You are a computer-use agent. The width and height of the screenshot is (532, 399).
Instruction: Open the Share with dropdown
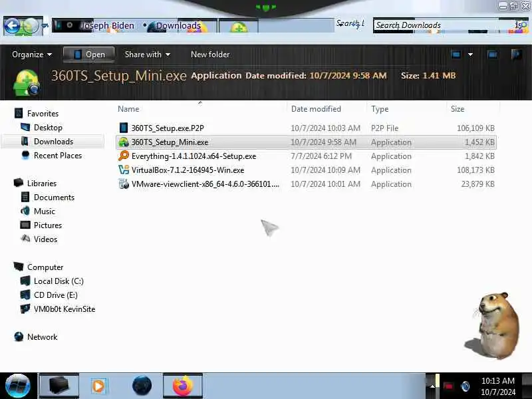pos(147,55)
